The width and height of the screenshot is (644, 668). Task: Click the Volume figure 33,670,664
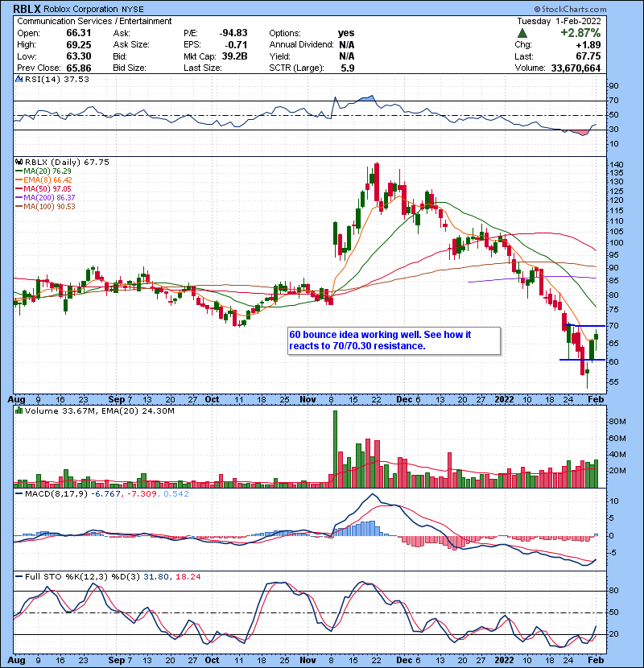(x=576, y=68)
